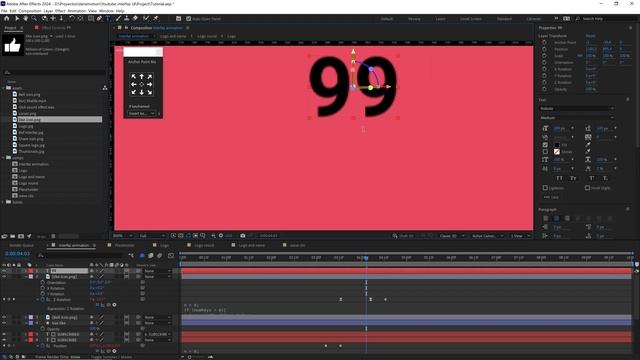The width and height of the screenshot is (640, 360).
Task: Open the Animation menu
Action: [x=77, y=11]
